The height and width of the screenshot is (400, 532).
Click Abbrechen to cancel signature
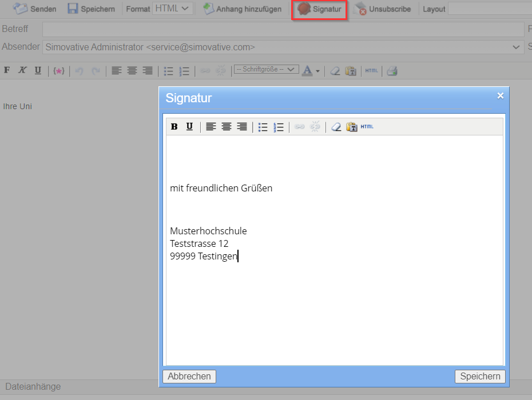click(x=189, y=376)
